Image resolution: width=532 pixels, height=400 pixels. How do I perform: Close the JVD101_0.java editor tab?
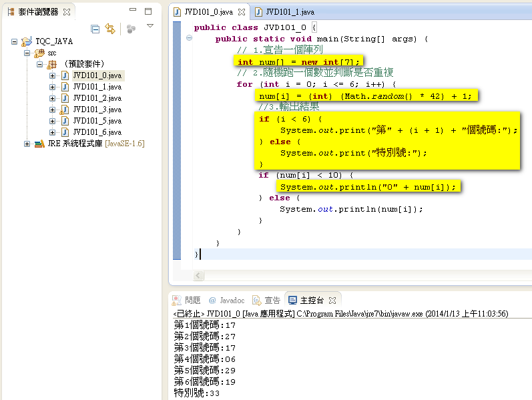[242, 12]
